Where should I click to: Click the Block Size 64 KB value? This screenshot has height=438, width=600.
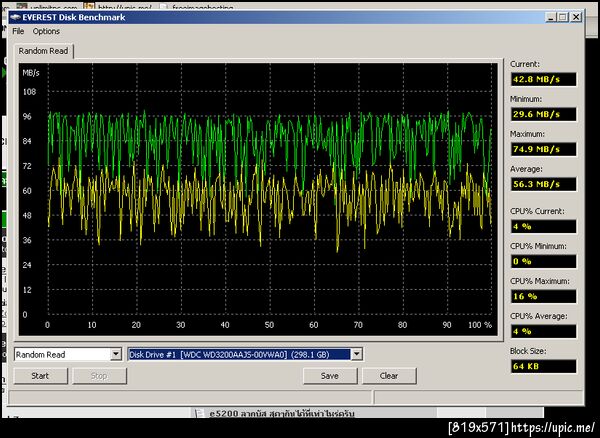(543, 366)
